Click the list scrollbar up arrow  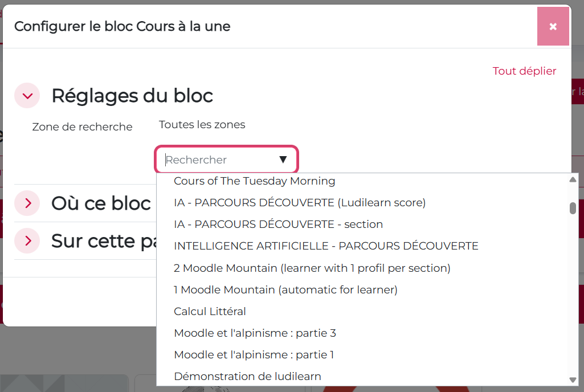[573, 180]
